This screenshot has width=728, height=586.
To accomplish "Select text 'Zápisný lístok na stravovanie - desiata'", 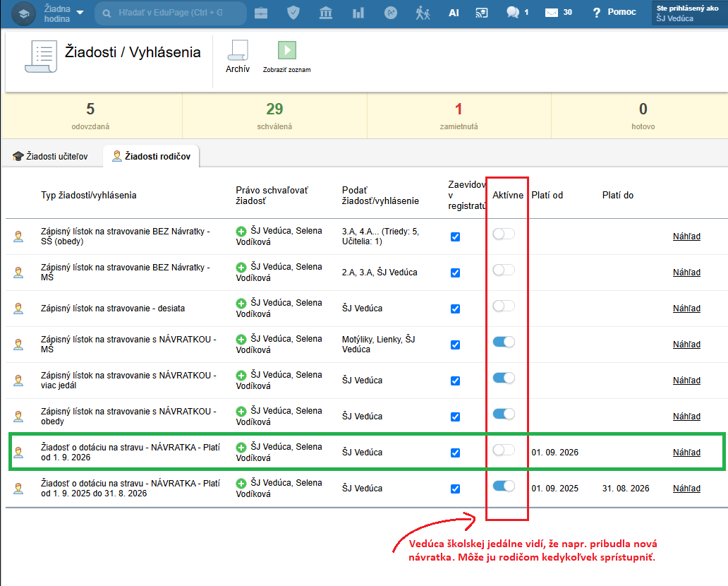I will [x=113, y=309].
